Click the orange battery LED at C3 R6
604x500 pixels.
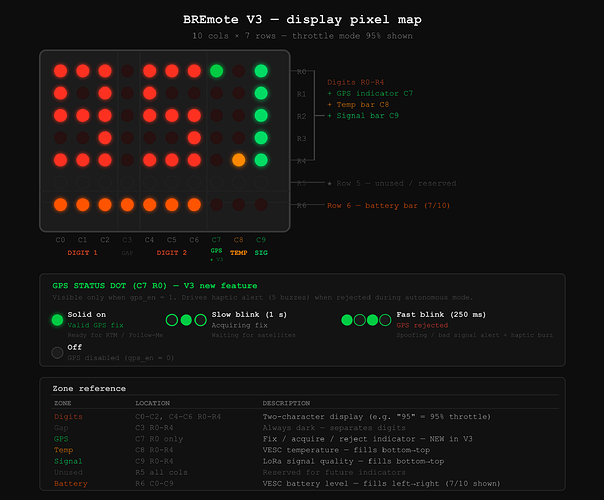click(x=127, y=205)
